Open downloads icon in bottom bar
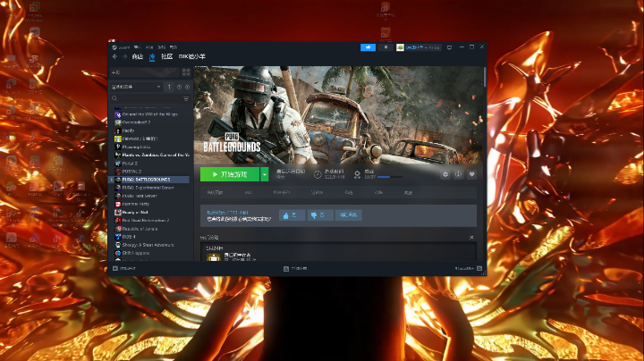Viewport: 644px width, 361px height. tap(286, 269)
